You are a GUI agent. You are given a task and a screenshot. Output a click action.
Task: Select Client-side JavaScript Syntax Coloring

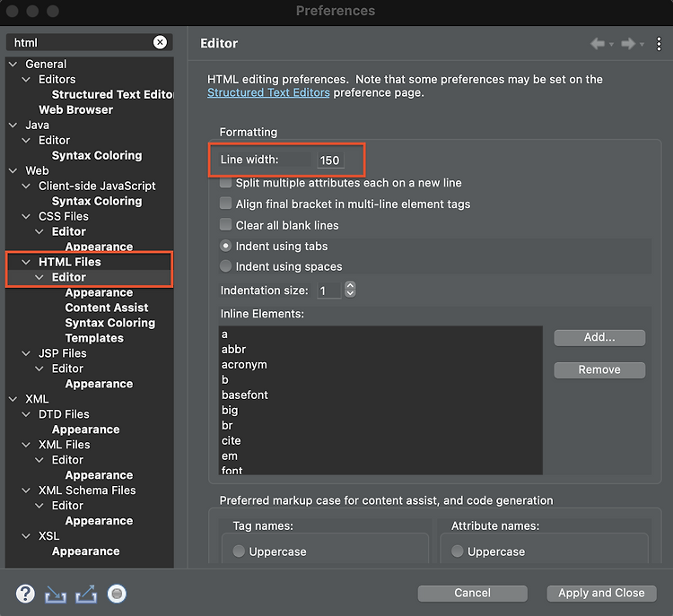click(x=97, y=201)
